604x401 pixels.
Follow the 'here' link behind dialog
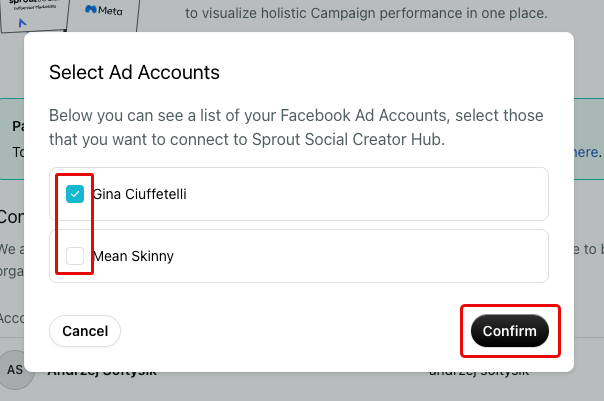pos(586,152)
